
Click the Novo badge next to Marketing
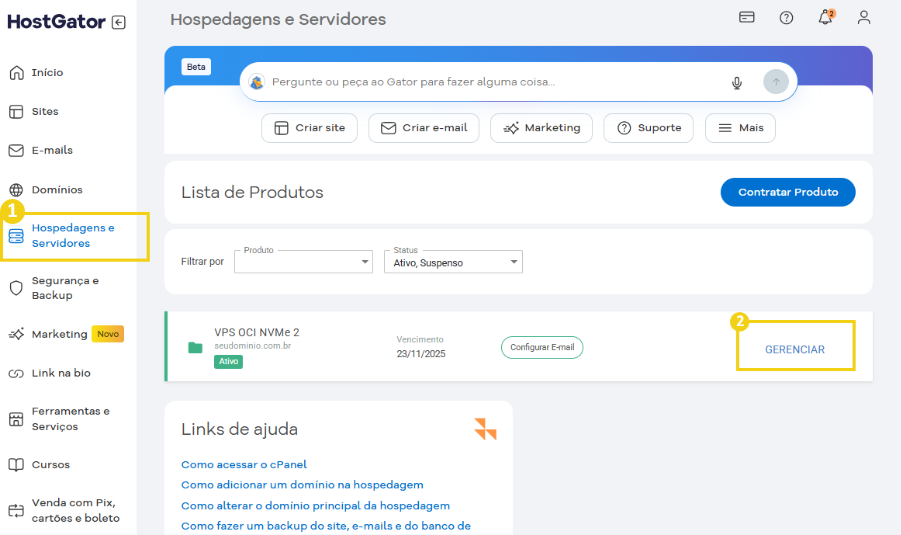(108, 334)
